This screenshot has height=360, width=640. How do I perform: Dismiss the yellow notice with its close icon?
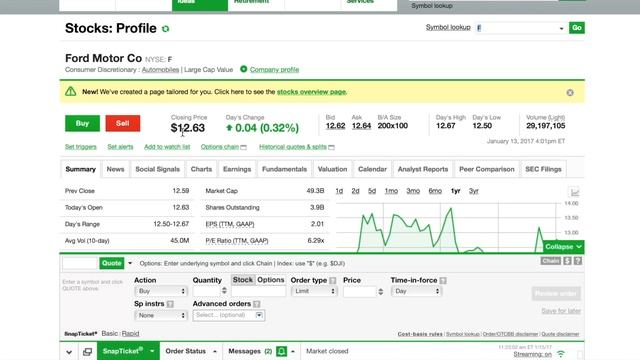[570, 93]
